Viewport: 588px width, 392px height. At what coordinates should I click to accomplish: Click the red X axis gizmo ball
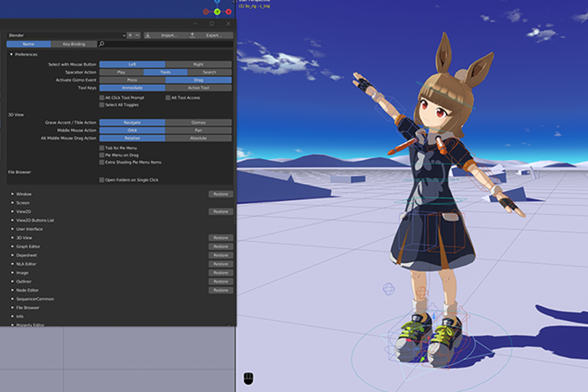(x=229, y=11)
